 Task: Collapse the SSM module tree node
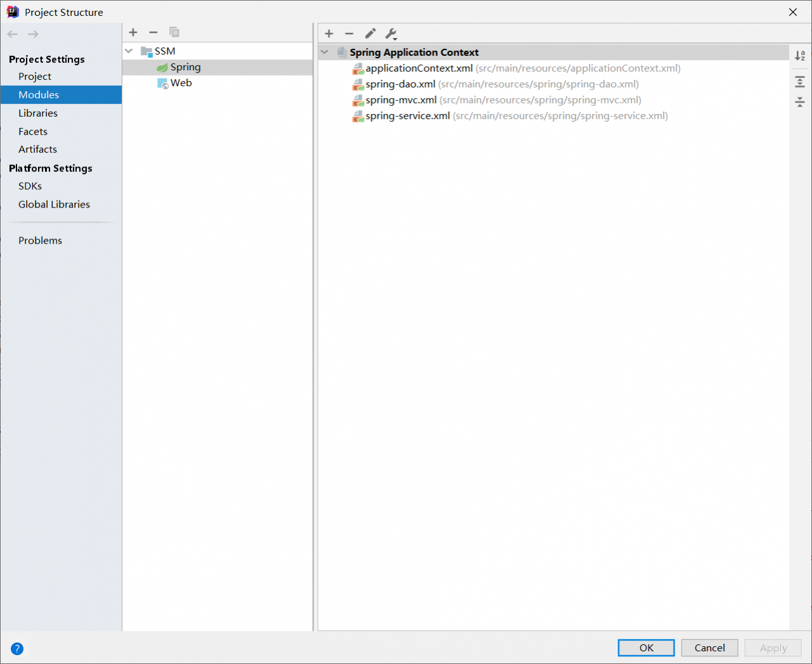pos(129,51)
